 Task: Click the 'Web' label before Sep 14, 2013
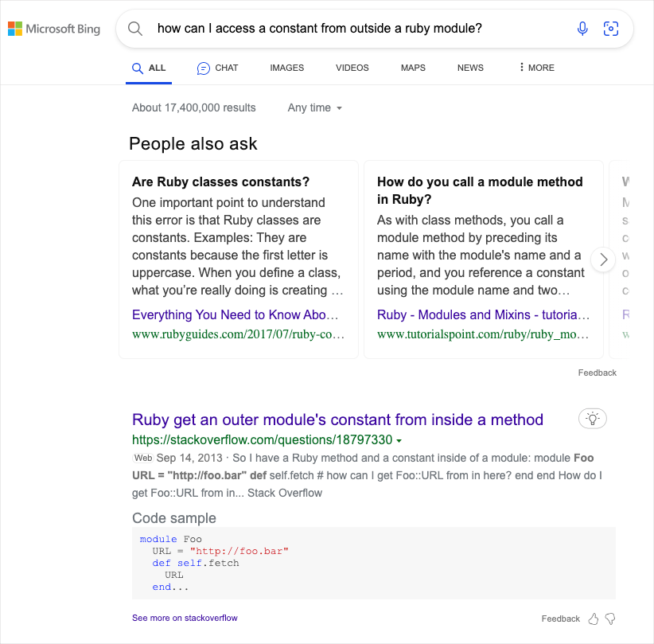coord(143,458)
